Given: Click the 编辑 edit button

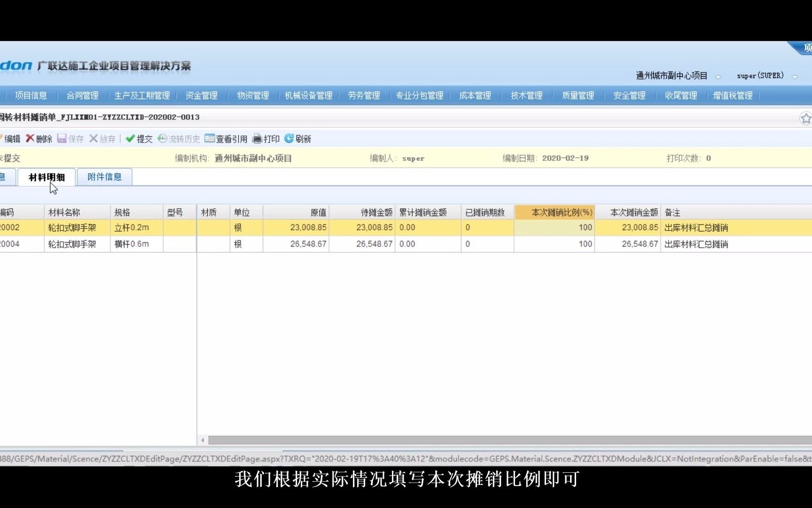Looking at the screenshot, I should click(10, 139).
